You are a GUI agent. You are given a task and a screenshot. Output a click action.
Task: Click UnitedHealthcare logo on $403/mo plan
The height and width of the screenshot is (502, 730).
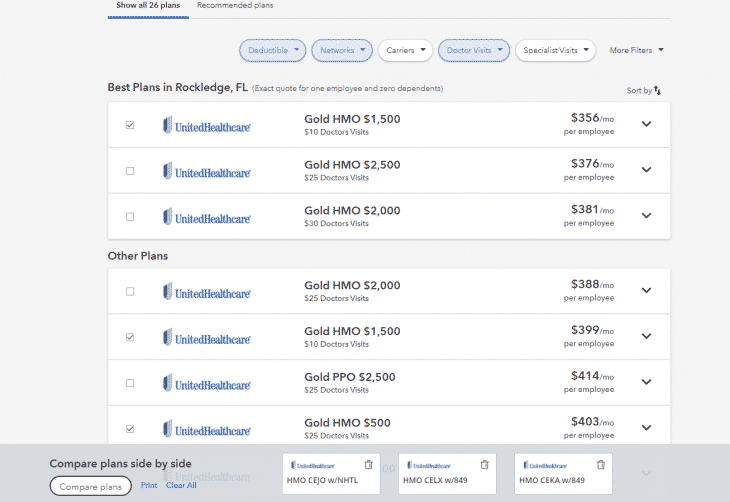207,429
